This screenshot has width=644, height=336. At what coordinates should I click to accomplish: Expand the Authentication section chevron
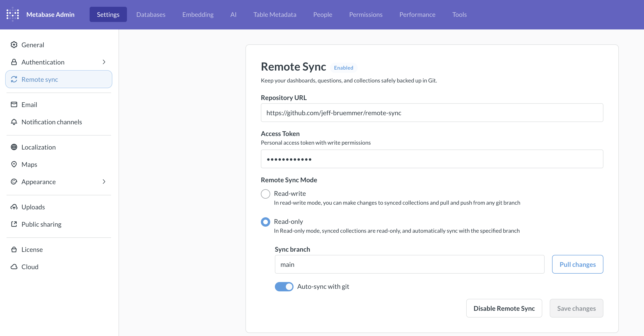click(104, 62)
